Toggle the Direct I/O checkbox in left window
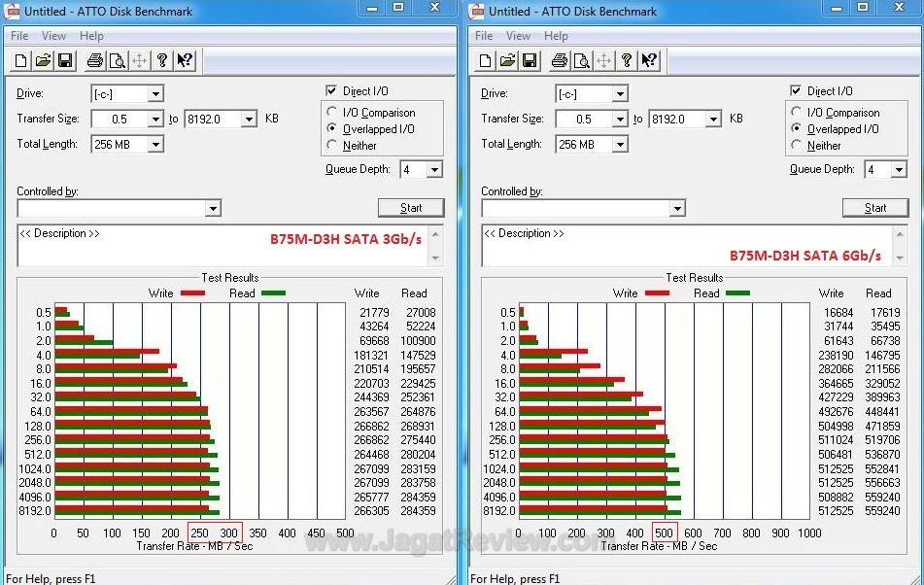The image size is (924, 585). click(332, 91)
